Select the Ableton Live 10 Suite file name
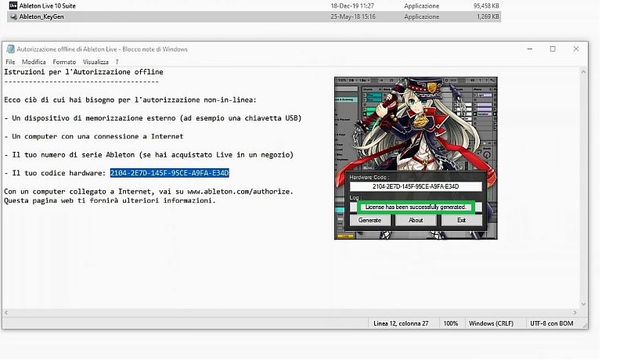Viewport: 638px width, 364px height. (x=48, y=5)
